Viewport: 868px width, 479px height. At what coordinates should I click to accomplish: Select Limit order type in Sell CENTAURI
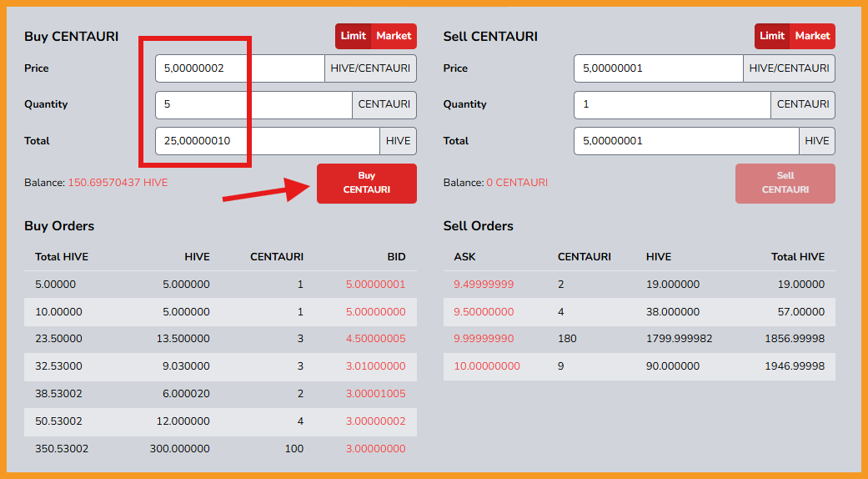[771, 36]
